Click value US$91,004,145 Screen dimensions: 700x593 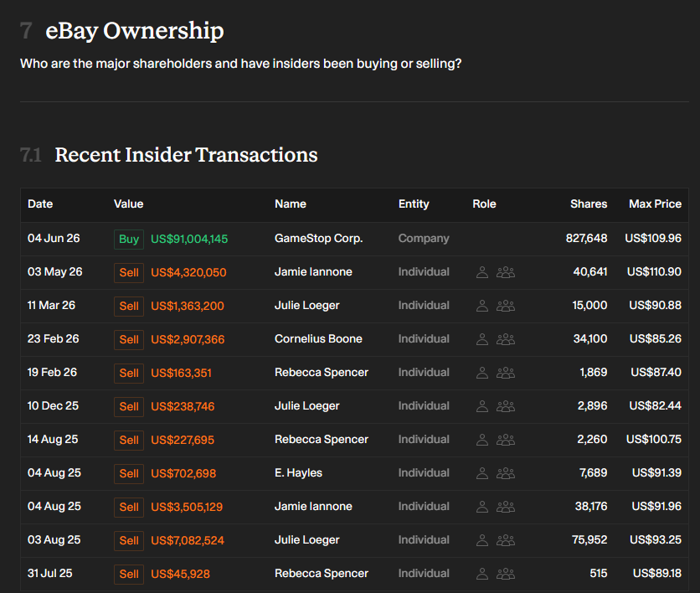pyautogui.click(x=189, y=240)
